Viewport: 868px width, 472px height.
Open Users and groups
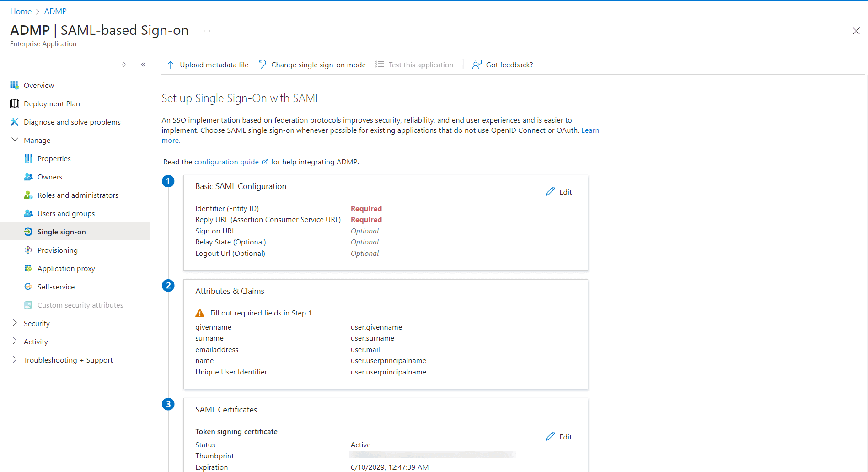(x=65, y=213)
